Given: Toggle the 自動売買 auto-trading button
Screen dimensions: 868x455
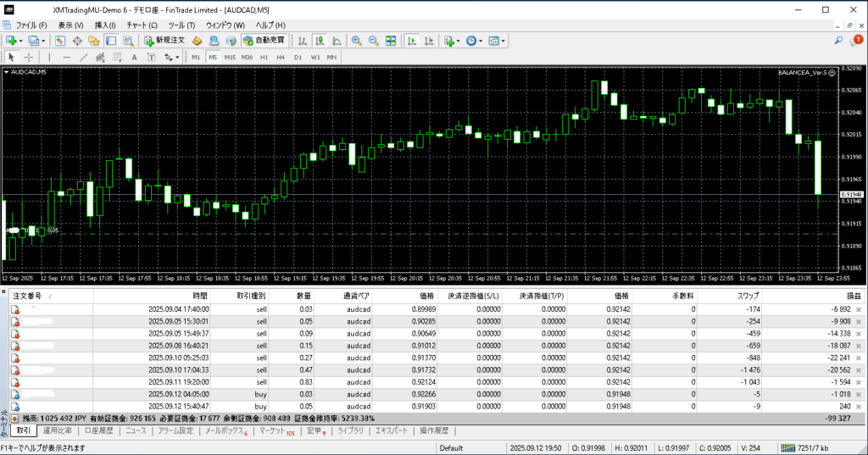Looking at the screenshot, I should click(x=264, y=40).
